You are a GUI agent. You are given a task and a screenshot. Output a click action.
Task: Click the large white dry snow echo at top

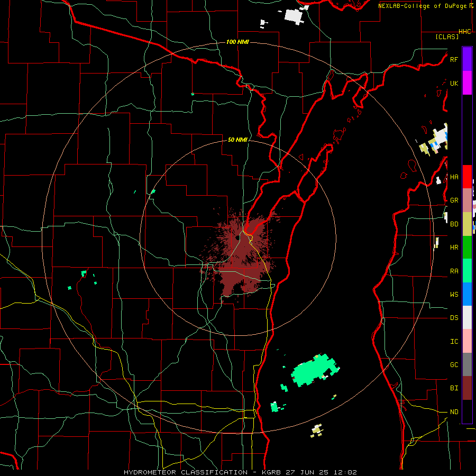pyautogui.click(x=294, y=16)
